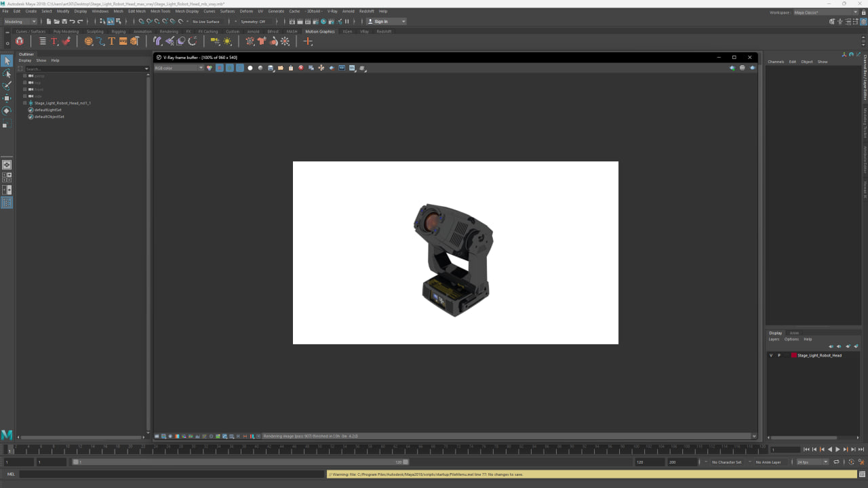This screenshot has height=488, width=868.
Task: Open the layer editor Options menu
Action: point(791,339)
